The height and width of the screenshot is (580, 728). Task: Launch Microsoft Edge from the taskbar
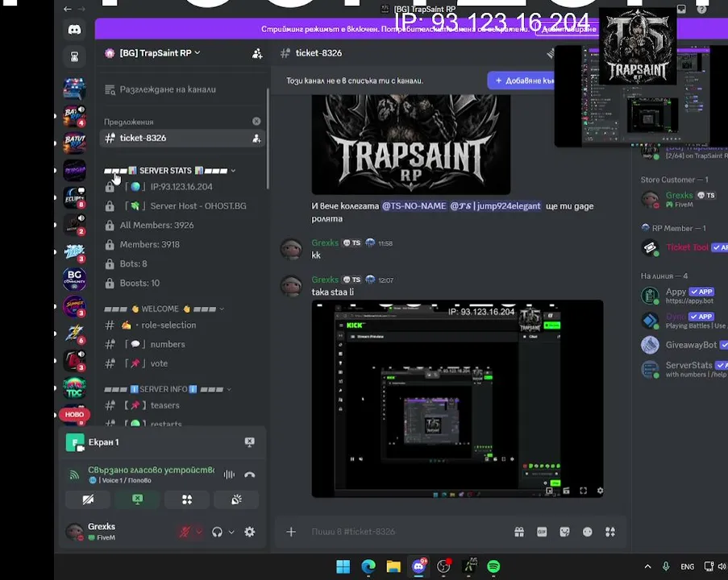coord(368,566)
